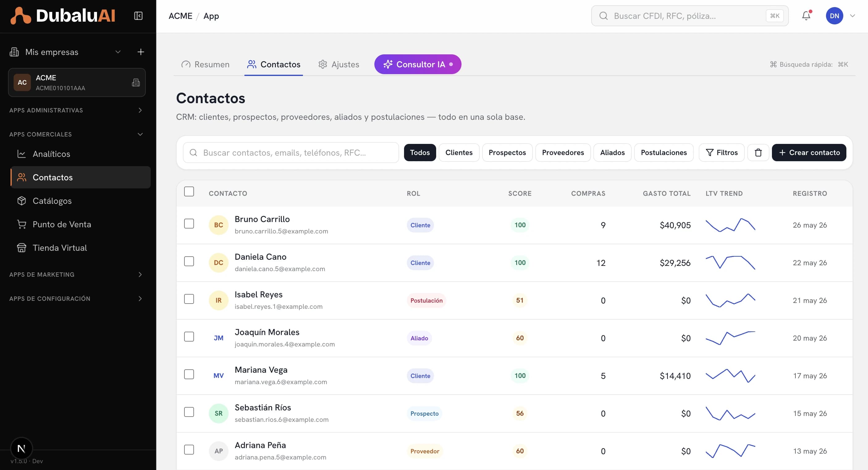Add a new company with plus icon
Image resolution: width=868 pixels, height=470 pixels.
click(x=141, y=52)
